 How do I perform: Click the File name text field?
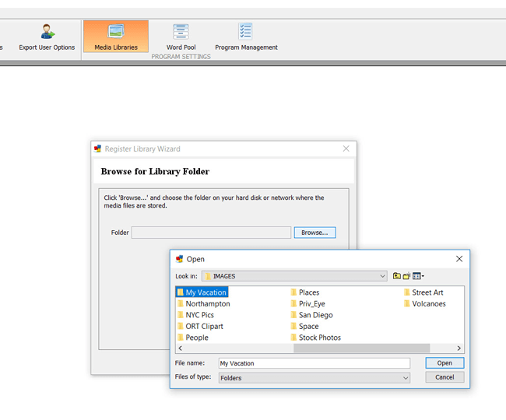[x=313, y=363]
